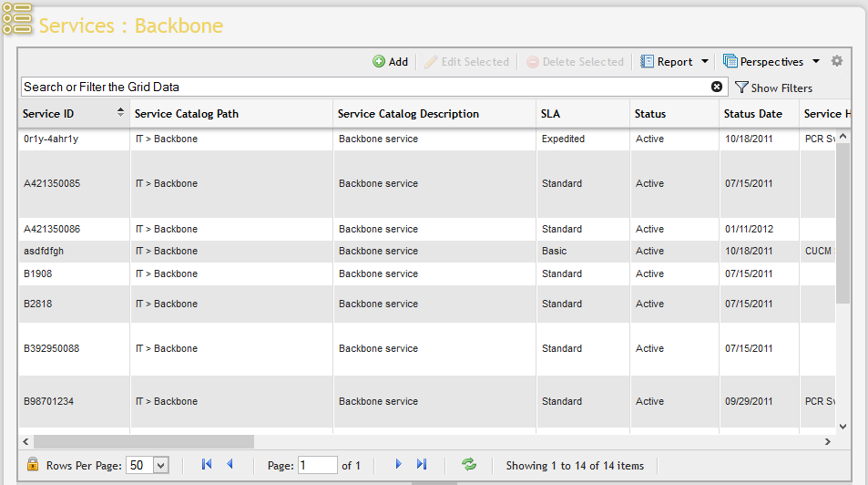Image resolution: width=868 pixels, height=485 pixels.
Task: Click the Status Date column header
Action: coord(752,114)
